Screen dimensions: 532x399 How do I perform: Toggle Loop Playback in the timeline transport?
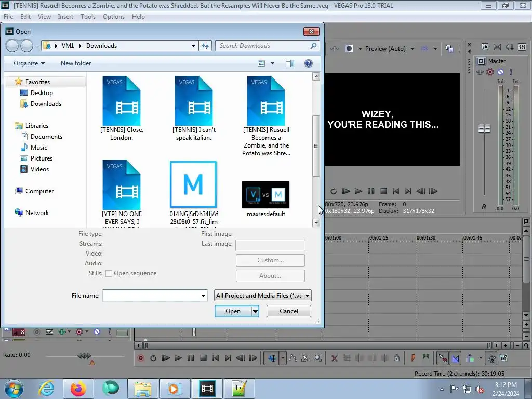coord(153,358)
